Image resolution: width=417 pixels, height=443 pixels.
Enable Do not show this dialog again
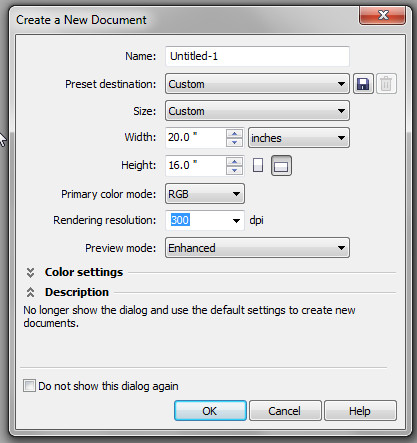point(29,386)
